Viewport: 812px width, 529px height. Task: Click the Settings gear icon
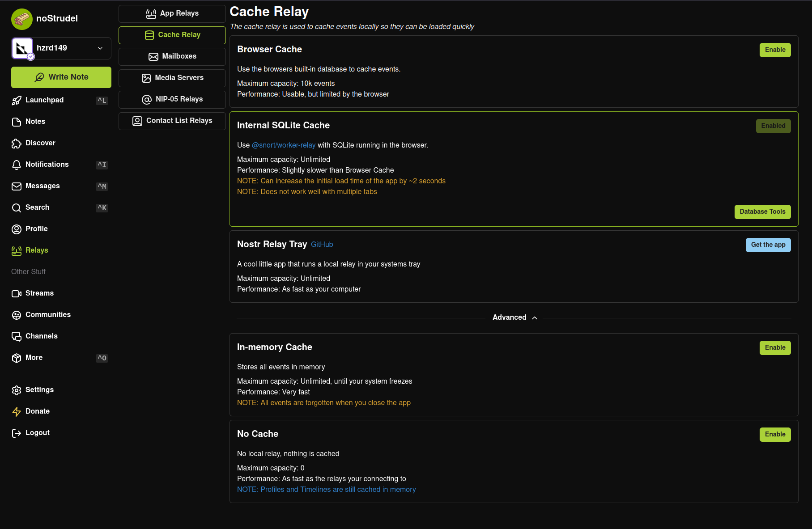pyautogui.click(x=17, y=390)
